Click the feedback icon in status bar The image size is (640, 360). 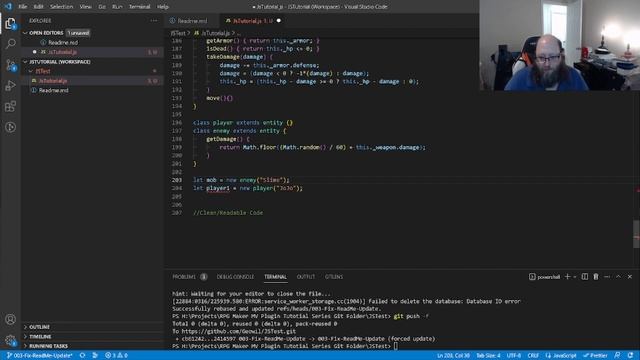pos(617,356)
